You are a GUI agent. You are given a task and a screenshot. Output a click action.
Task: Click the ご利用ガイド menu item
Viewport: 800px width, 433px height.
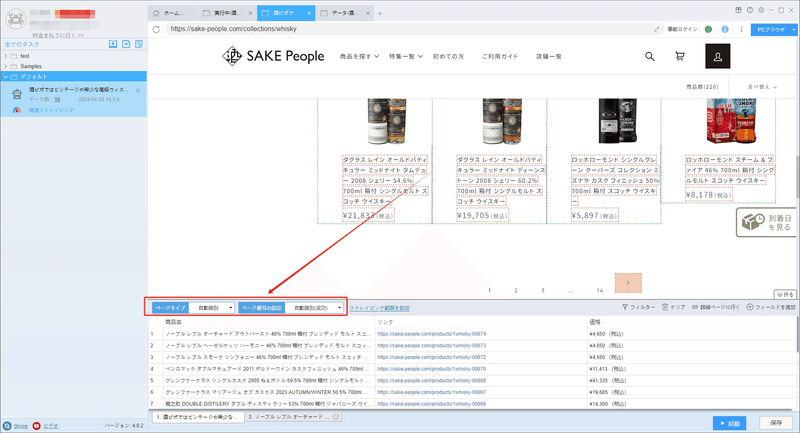pos(500,57)
